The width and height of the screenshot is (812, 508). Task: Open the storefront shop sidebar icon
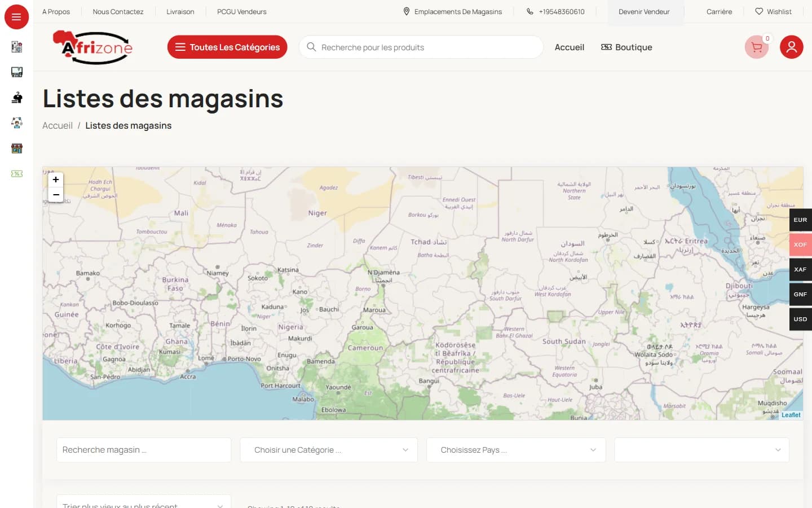click(x=17, y=148)
